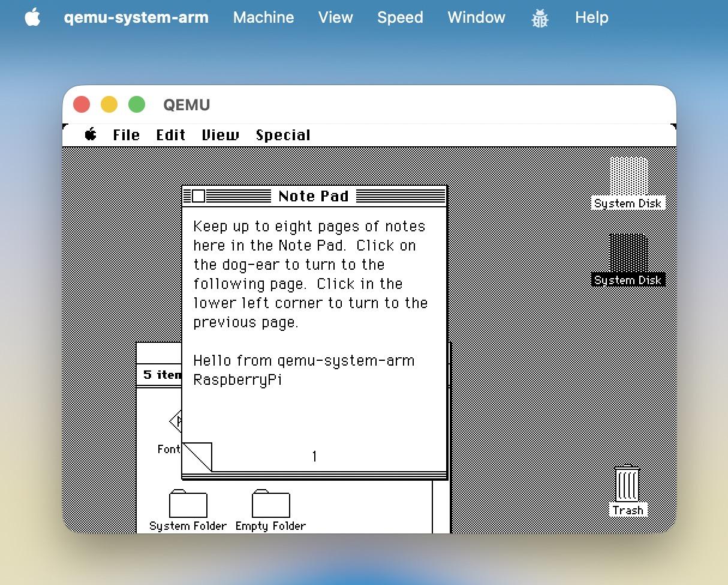The image size is (728, 585).
Task: Open the Special menu in the guest Finder
Action: point(283,135)
